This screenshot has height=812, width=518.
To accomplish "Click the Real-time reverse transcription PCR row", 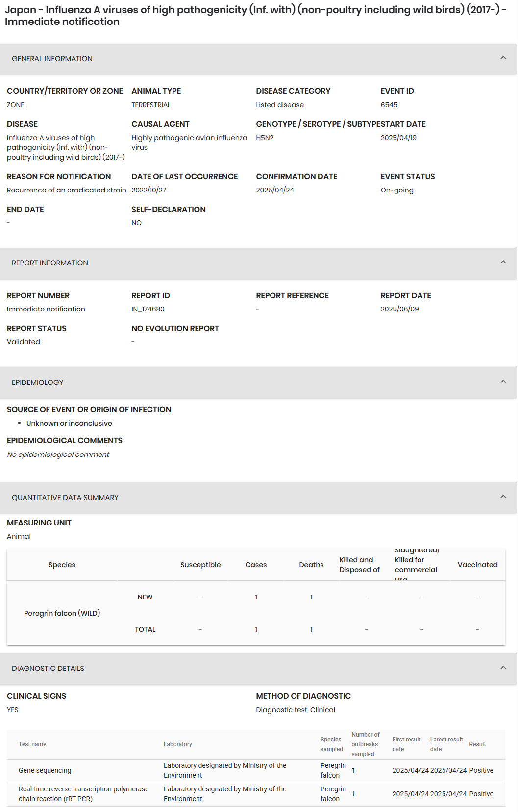I will point(256,794).
